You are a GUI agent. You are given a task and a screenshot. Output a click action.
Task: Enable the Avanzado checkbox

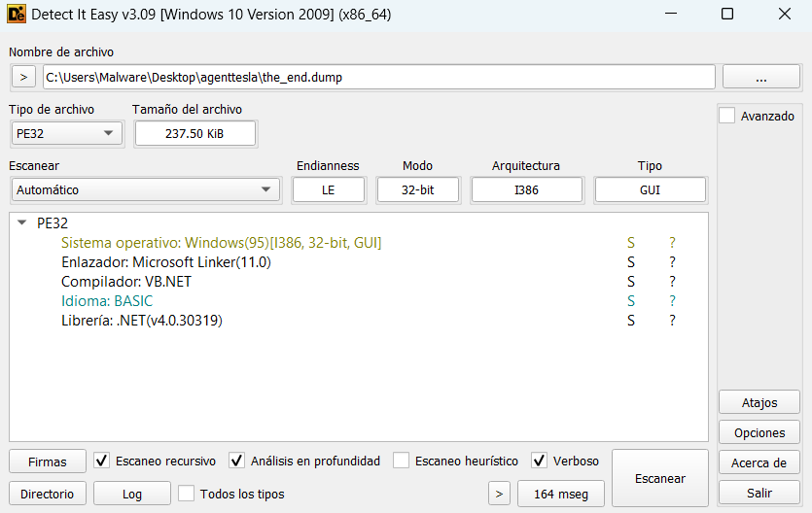(x=727, y=116)
